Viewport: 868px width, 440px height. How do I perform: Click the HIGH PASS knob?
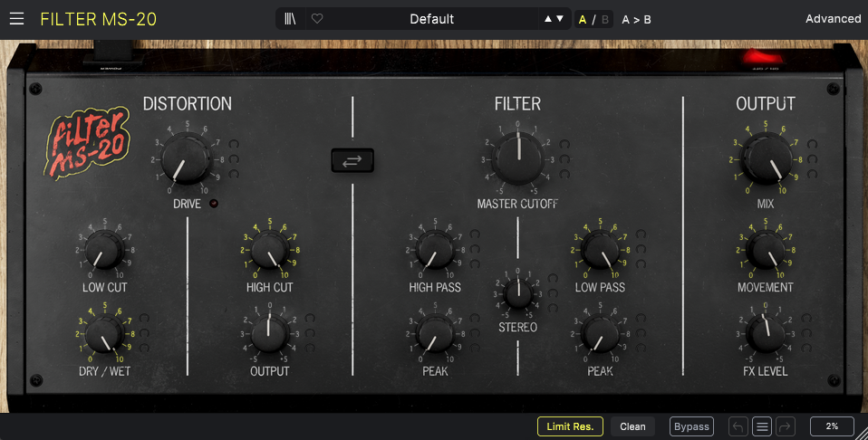click(x=435, y=250)
